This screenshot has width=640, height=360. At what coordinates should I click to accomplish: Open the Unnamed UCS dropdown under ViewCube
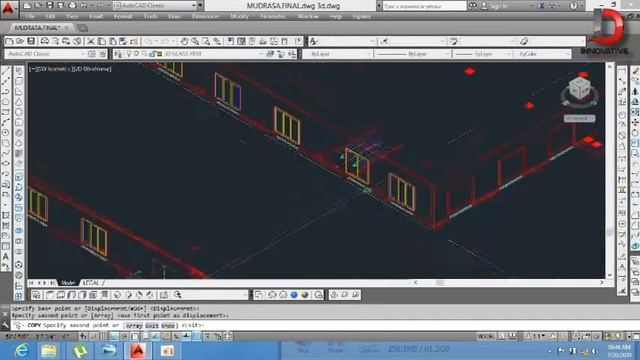point(580,118)
